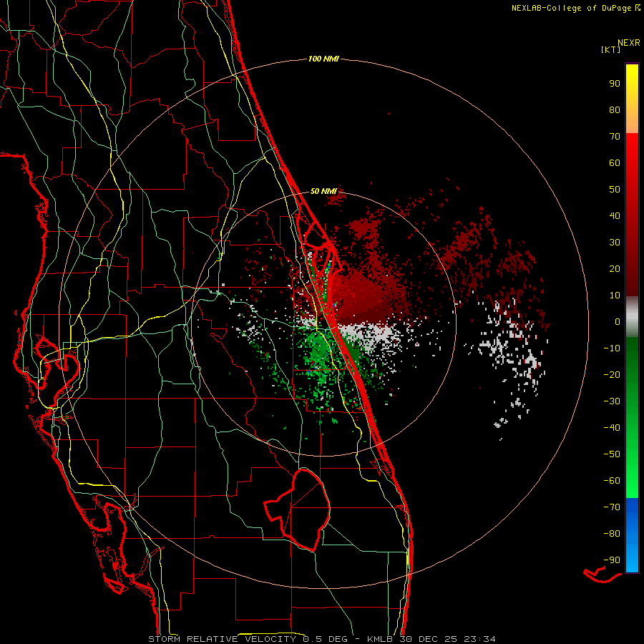Click the -30 knot scale value
The width and height of the screenshot is (644, 644).
click(612, 401)
